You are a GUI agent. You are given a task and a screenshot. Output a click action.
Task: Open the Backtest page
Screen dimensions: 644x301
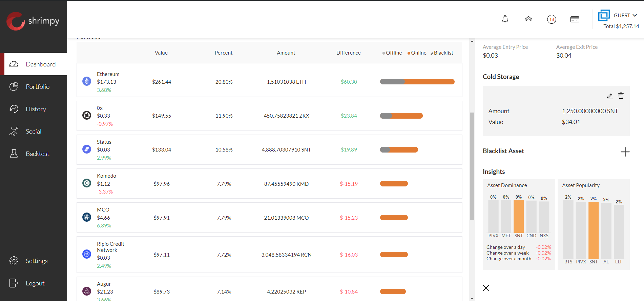[34, 154]
